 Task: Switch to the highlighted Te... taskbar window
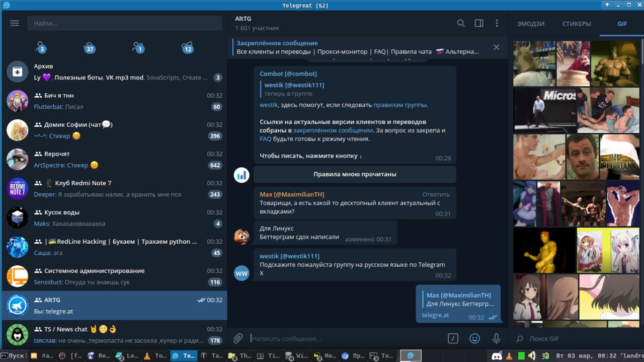pos(184,355)
